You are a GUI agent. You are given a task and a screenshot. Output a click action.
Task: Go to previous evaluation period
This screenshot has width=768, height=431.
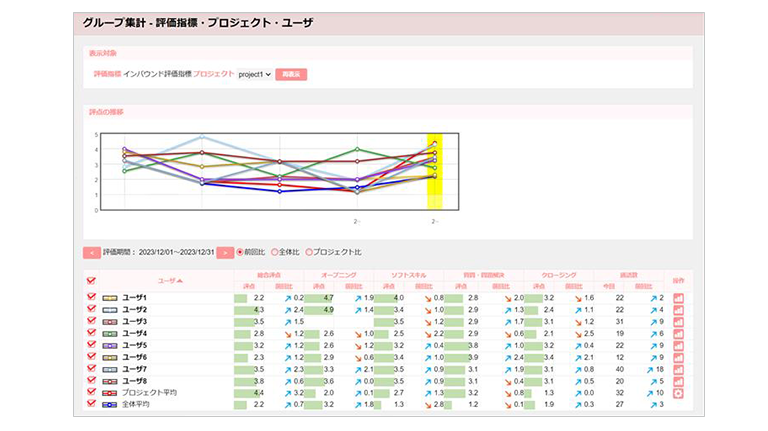(x=91, y=253)
